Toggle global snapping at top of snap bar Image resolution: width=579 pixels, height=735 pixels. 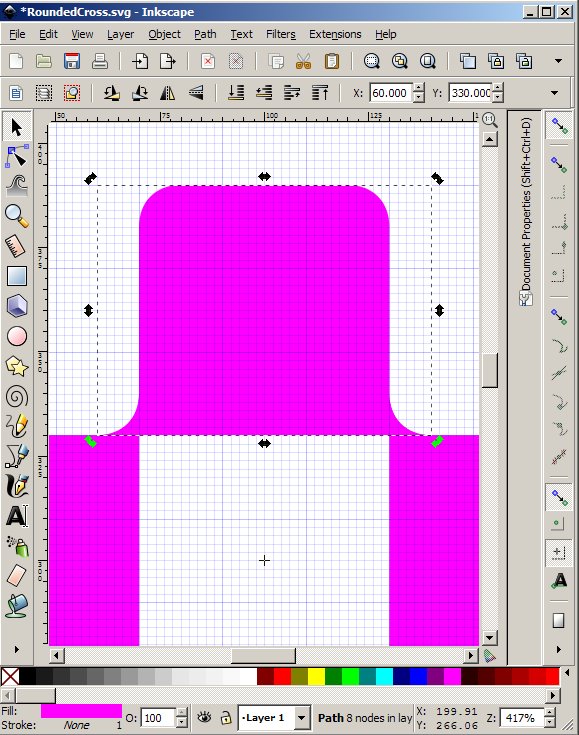point(559,126)
